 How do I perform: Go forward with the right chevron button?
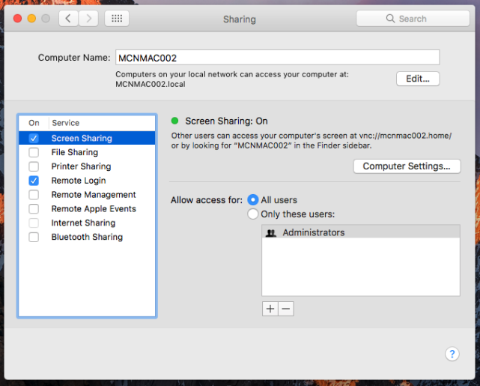click(x=89, y=18)
